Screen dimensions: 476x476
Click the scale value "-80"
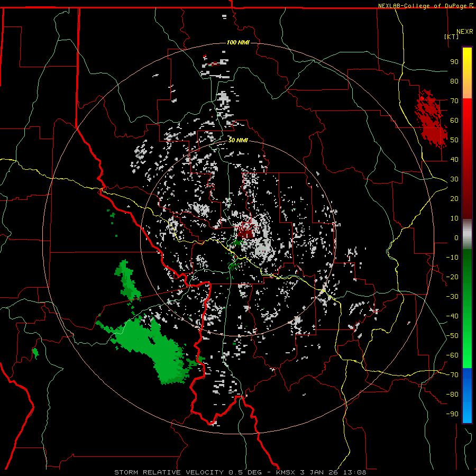coord(452,395)
